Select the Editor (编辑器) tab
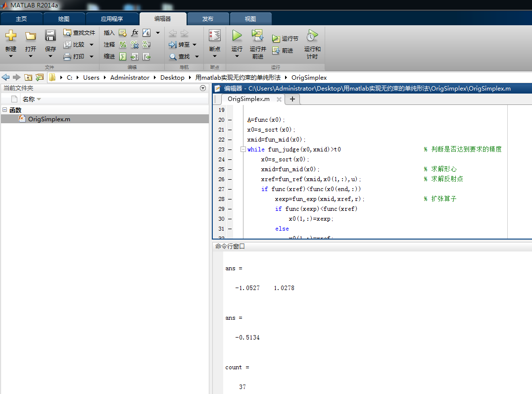This screenshot has height=394, width=532. point(163,19)
